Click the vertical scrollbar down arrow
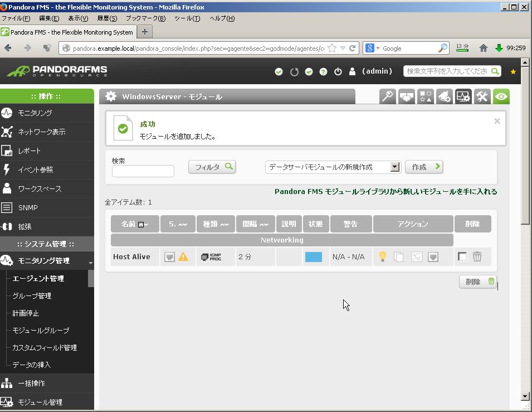This screenshot has height=412, width=532. pyautogui.click(x=525, y=396)
